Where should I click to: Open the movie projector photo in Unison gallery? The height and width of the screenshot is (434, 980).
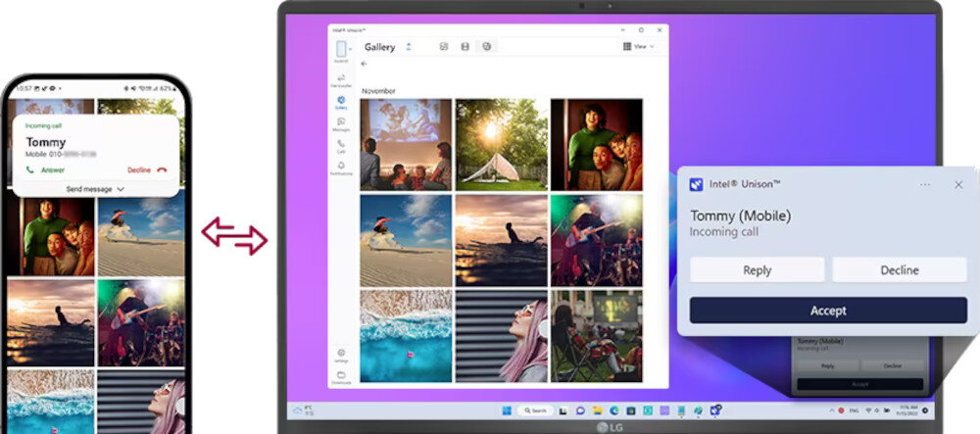[406, 144]
